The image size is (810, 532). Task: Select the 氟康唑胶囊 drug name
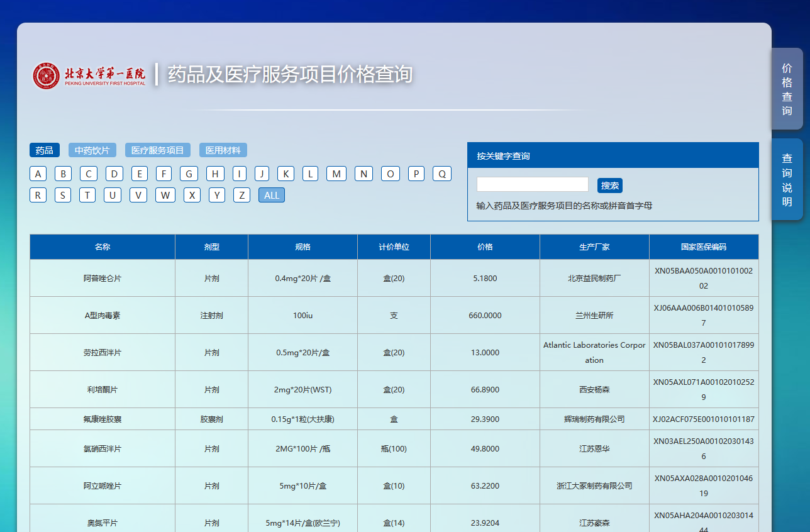103,419
